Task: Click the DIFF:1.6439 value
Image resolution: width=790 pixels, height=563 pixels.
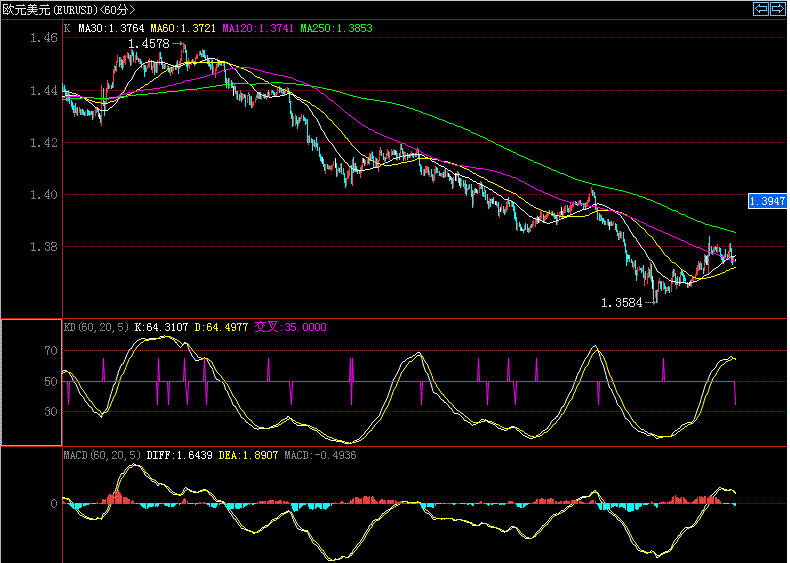Action: tap(179, 455)
